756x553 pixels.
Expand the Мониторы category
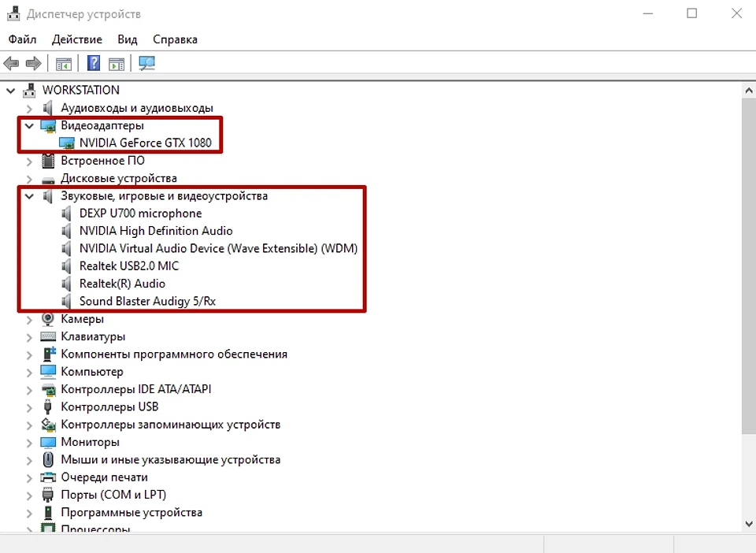[x=29, y=443]
